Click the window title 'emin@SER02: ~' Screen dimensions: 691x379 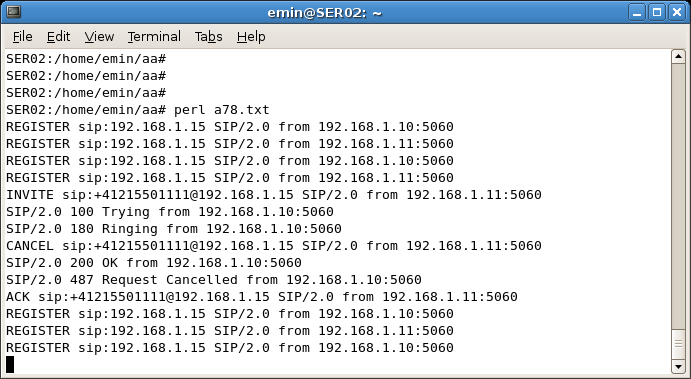coord(324,13)
